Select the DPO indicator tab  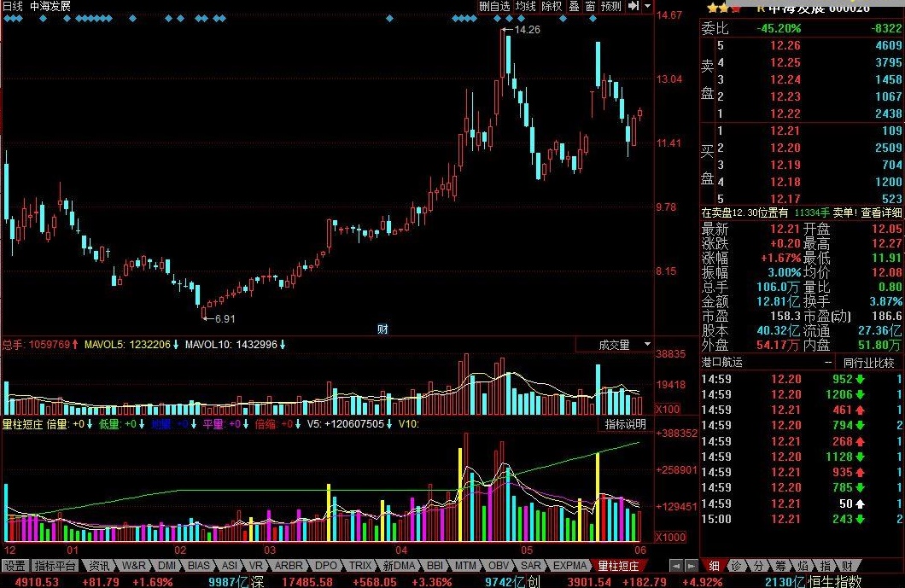tap(325, 566)
